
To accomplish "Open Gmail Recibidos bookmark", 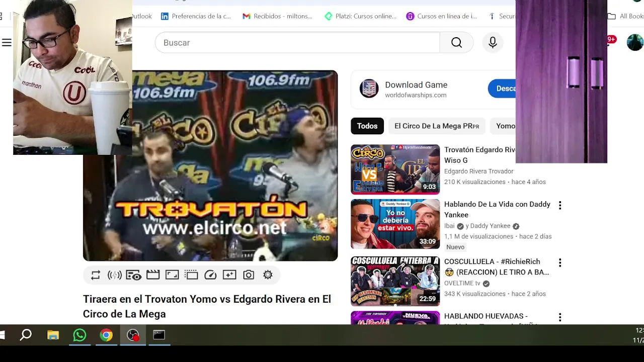I will point(277,16).
